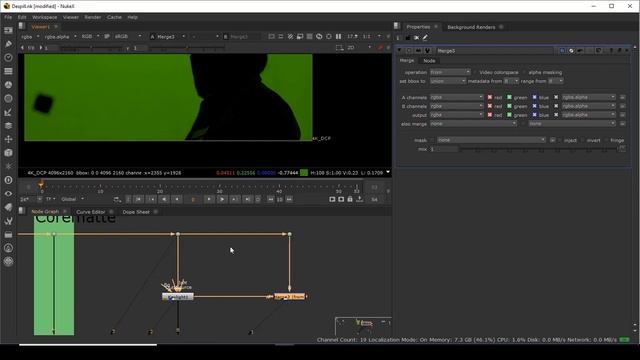Image resolution: width=640 pixels, height=360 pixels.
Task: Toggle B channels red checkbox
Action: pyautogui.click(x=490, y=106)
